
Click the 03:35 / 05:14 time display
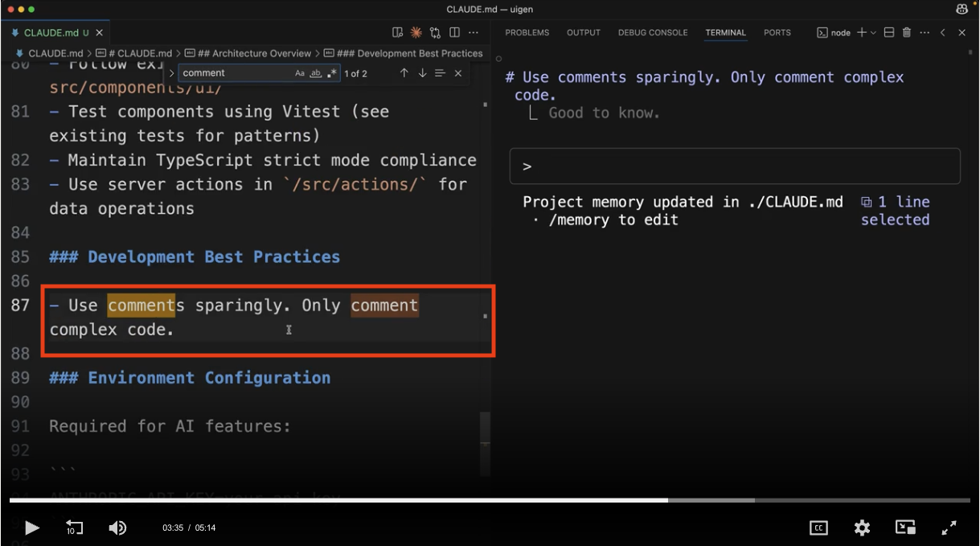(x=189, y=528)
